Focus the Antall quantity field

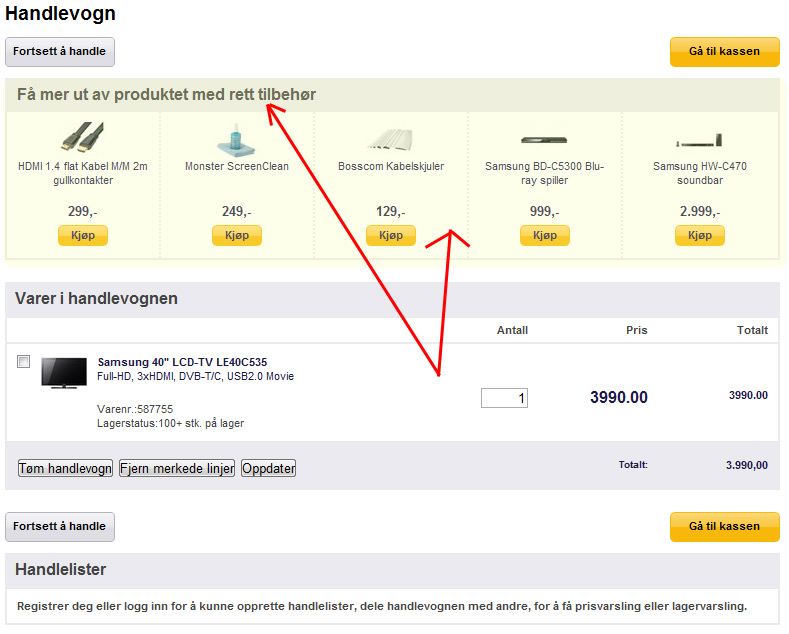[x=504, y=398]
